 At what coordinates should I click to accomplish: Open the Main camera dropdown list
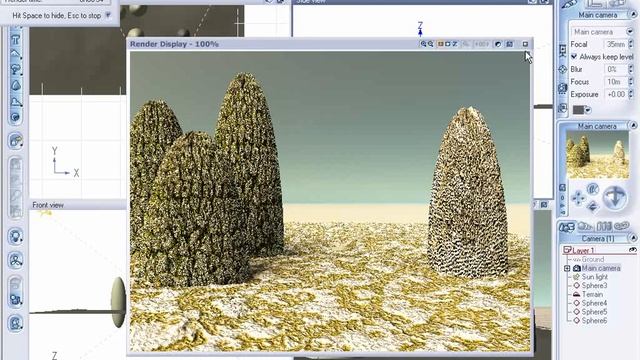(x=630, y=31)
